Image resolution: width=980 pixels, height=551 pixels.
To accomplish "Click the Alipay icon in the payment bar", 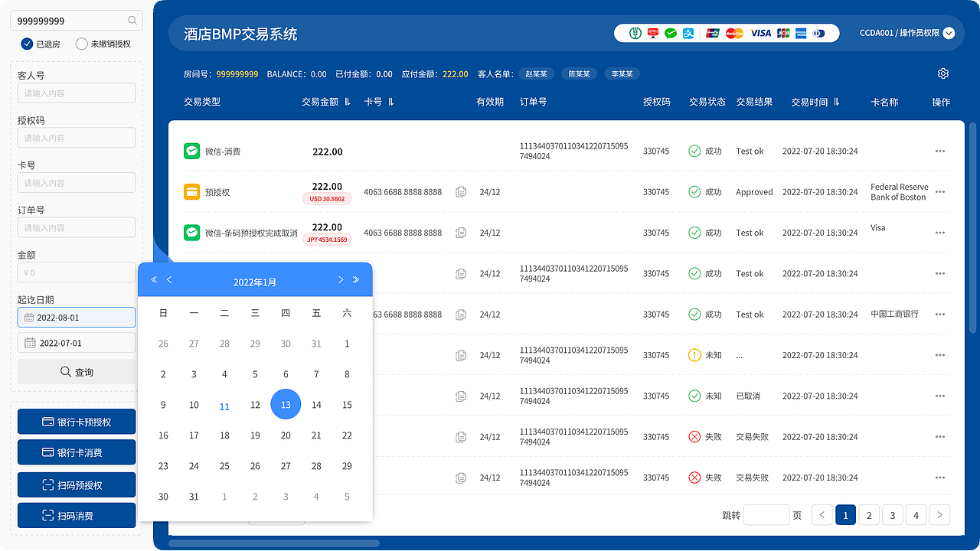I will click(x=688, y=33).
